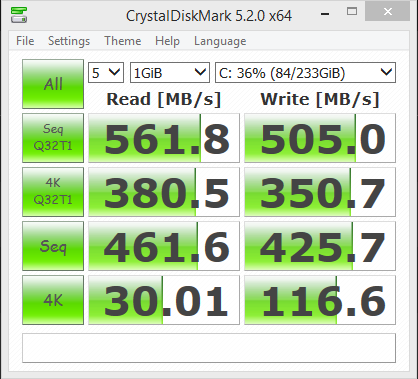Viewport: 418px width, 379px height.
Task: Click the CrystalDiskMark app icon in title bar
Action: click(x=19, y=15)
